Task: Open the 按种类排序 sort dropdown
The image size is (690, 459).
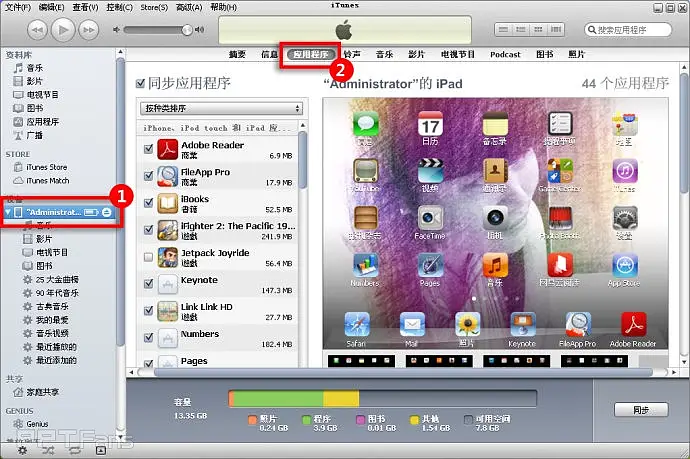Action: [x=221, y=108]
